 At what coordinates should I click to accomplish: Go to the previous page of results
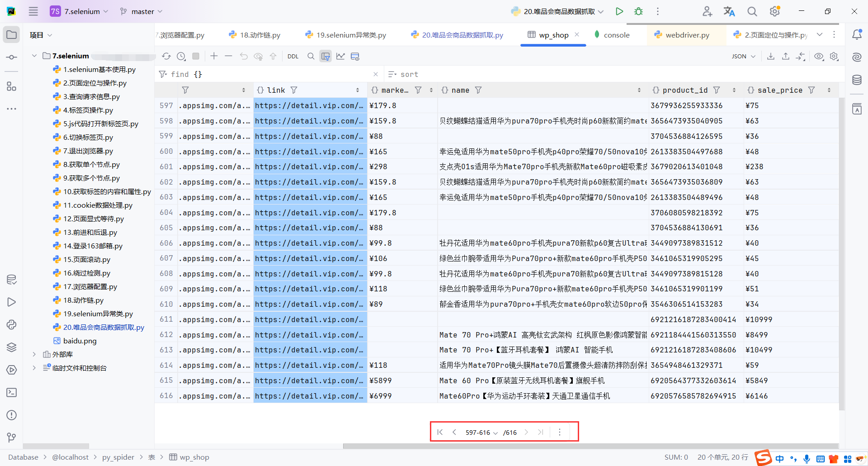[x=454, y=433]
